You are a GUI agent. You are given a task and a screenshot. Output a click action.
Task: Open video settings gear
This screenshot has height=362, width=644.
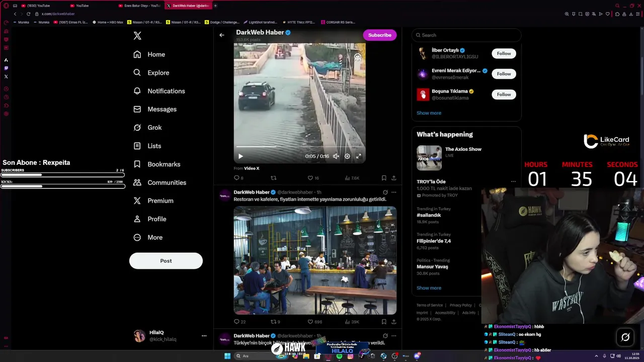pyautogui.click(x=347, y=156)
